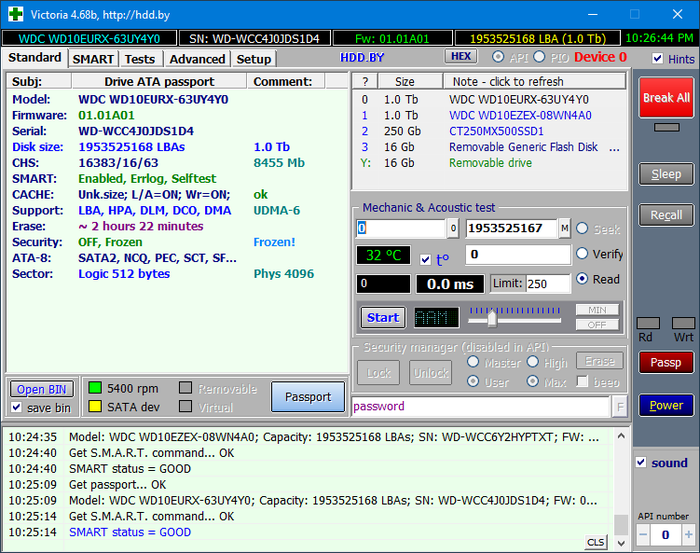Click the HEX button
The height and width of the screenshot is (553, 700).
tap(461, 56)
